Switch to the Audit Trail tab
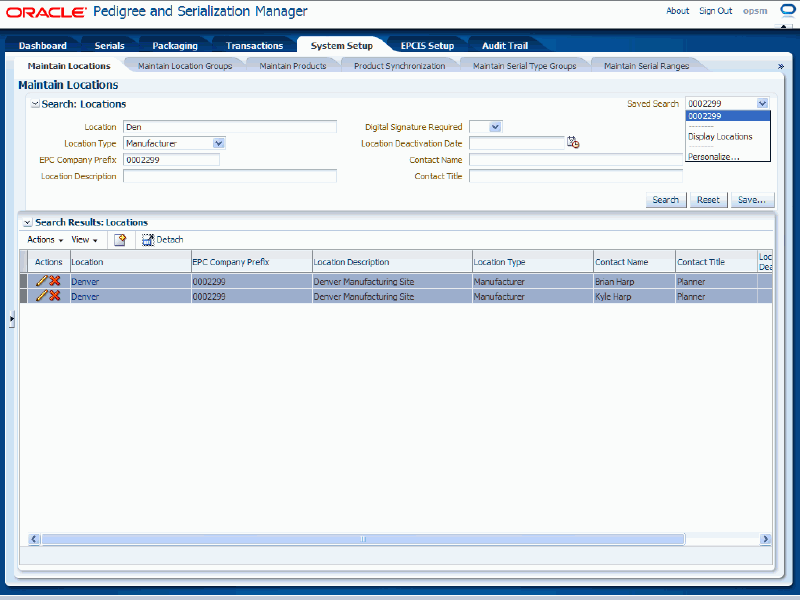This screenshot has height=600, width=800. tap(505, 45)
